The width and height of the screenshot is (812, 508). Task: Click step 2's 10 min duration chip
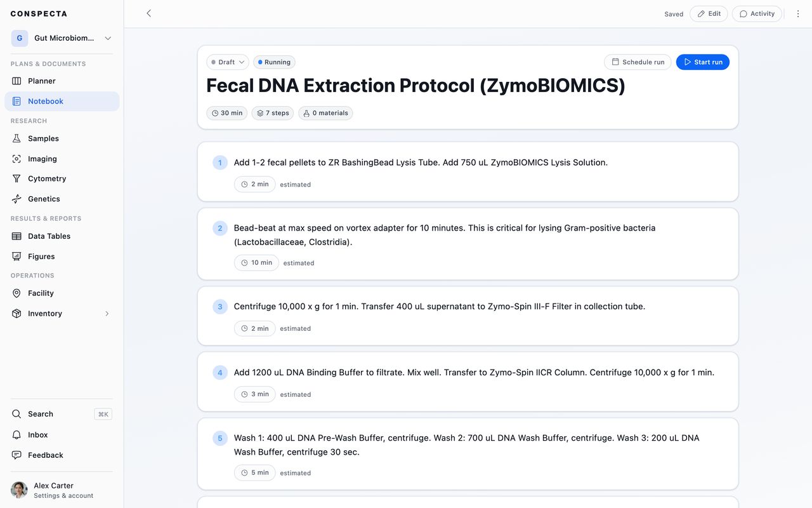256,263
